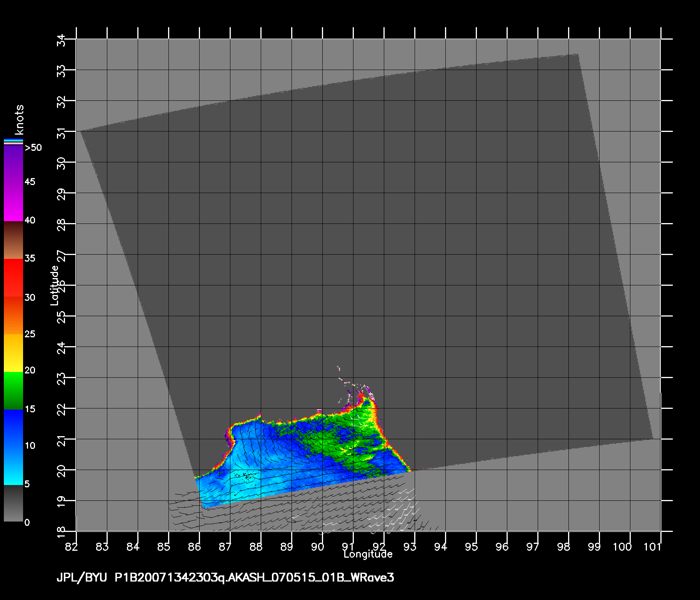Click the '82' longitude tick label
The width and height of the screenshot is (700, 600).
[72, 547]
